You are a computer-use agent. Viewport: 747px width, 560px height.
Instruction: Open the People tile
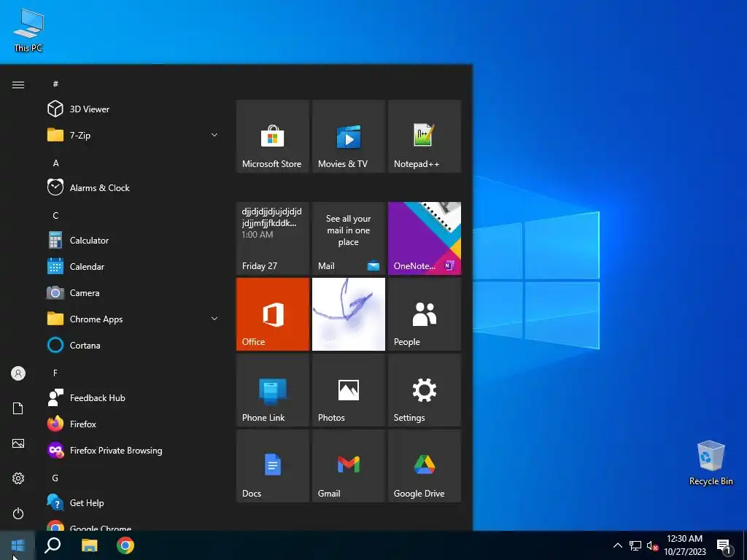tap(425, 314)
